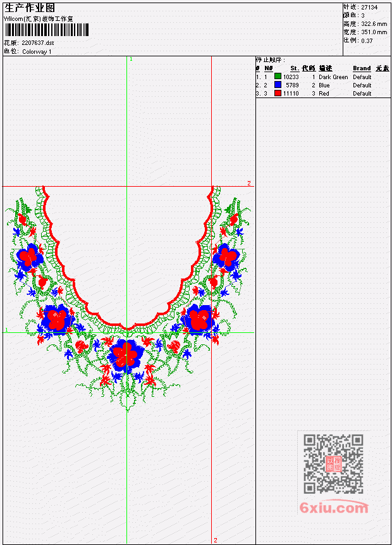Click the 'Brand' column header

click(362, 68)
